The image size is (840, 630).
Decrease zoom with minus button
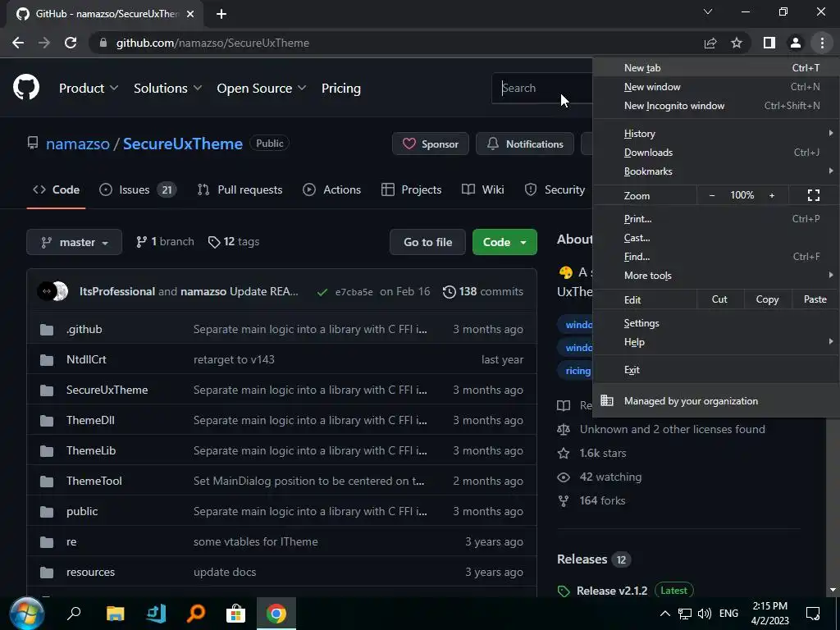pos(711,195)
